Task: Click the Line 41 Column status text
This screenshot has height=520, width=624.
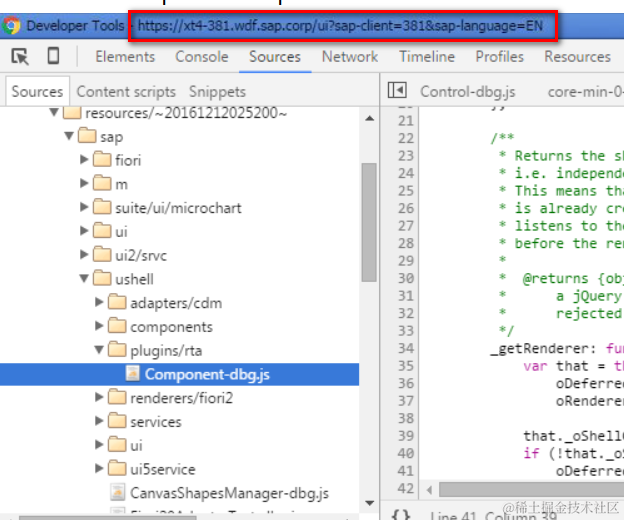Action: tap(493, 515)
